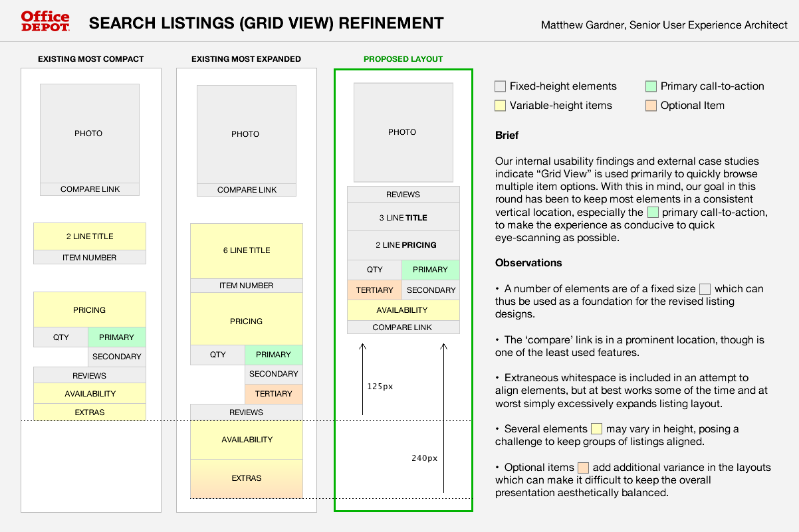Click the gray Fixed-height elements legend swatch

click(501, 86)
